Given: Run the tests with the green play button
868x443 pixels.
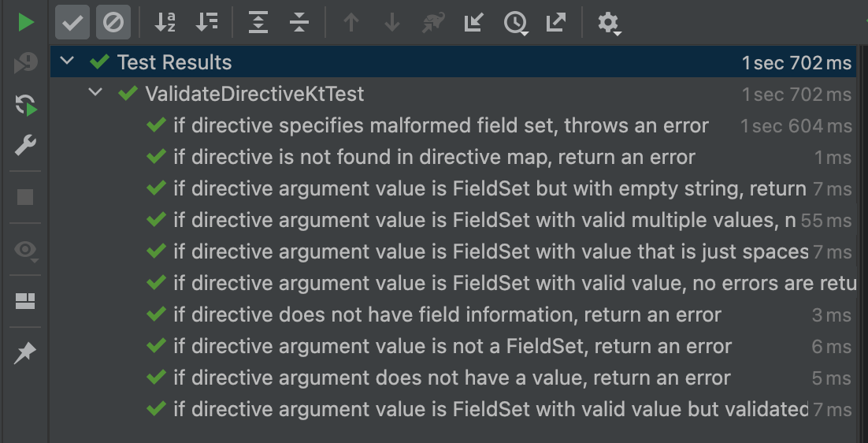Looking at the screenshot, I should click(25, 22).
